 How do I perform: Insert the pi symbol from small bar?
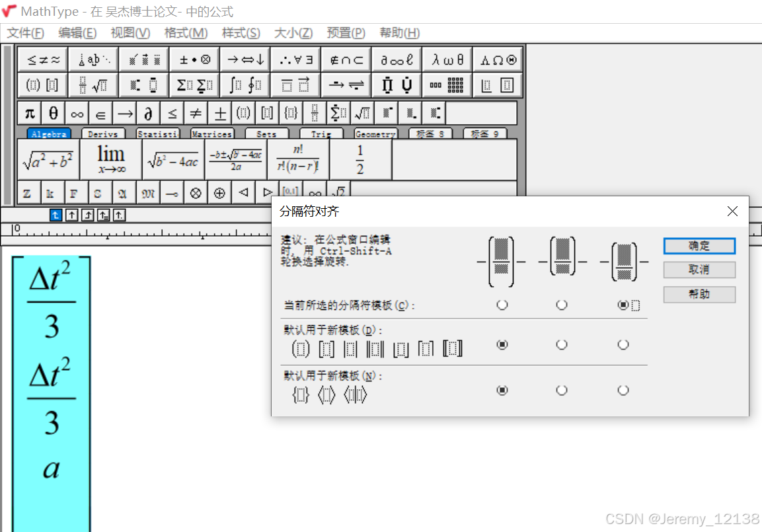30,113
